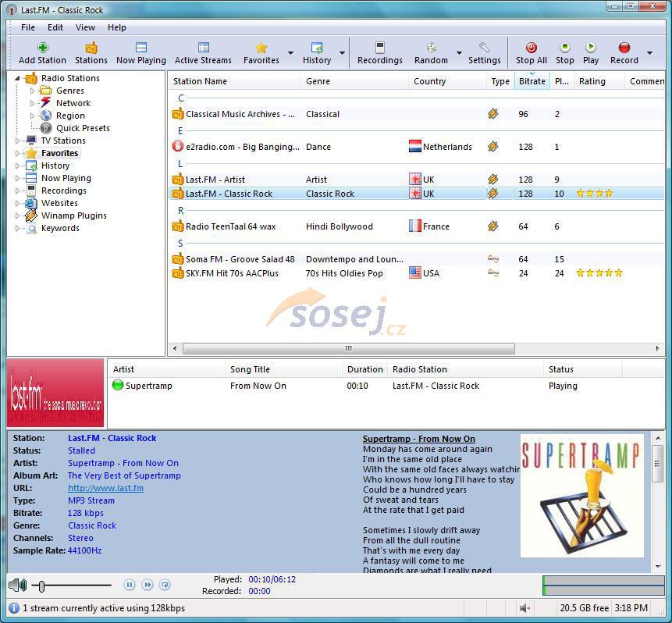
Task: Open the View menu
Action: (85, 27)
